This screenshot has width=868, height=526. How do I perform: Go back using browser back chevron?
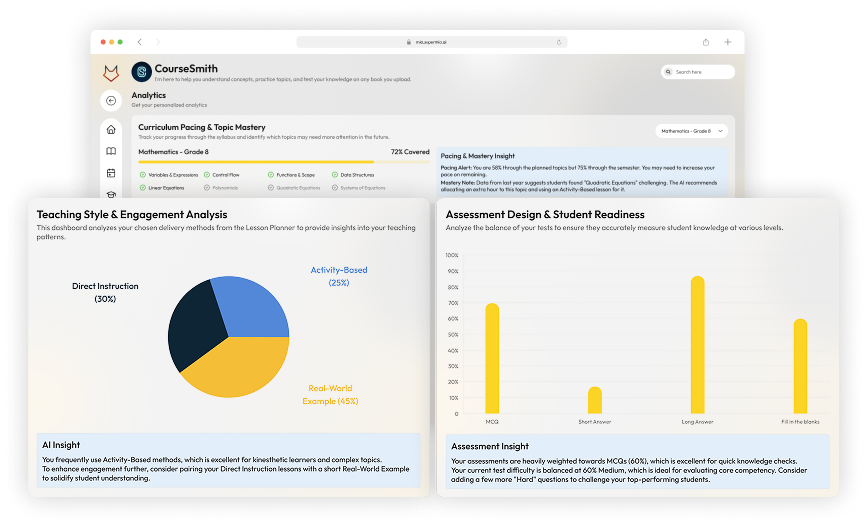pyautogui.click(x=139, y=42)
